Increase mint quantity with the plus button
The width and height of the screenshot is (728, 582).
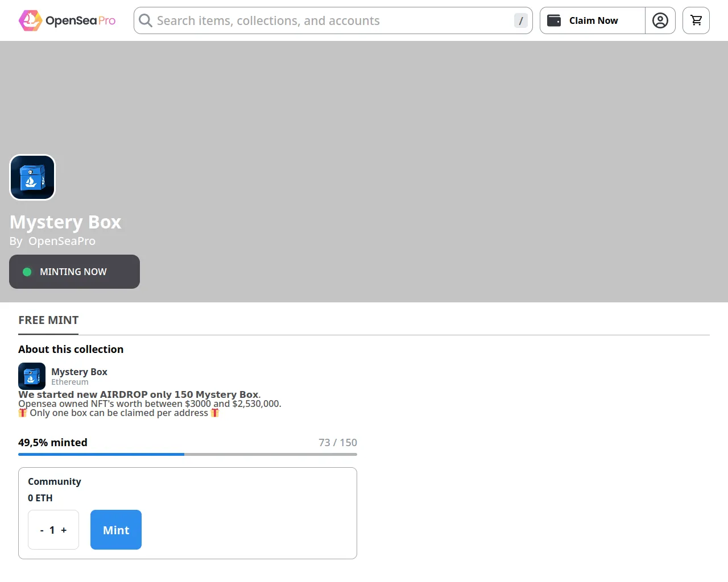click(64, 530)
